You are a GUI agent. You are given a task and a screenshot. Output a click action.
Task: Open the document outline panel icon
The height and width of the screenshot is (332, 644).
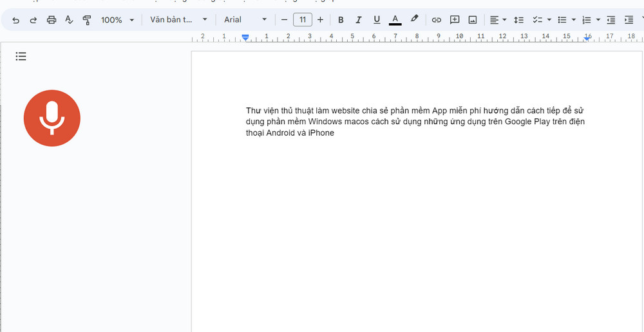(x=21, y=57)
